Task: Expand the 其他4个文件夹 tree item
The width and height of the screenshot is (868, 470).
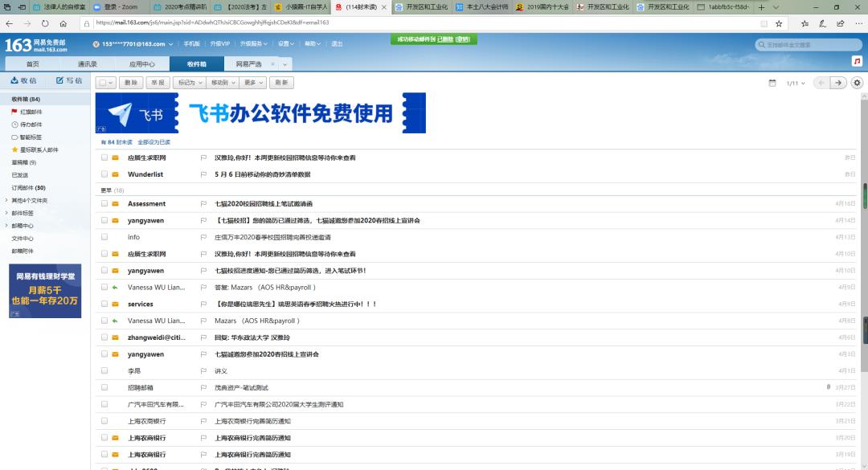Action: [6, 200]
